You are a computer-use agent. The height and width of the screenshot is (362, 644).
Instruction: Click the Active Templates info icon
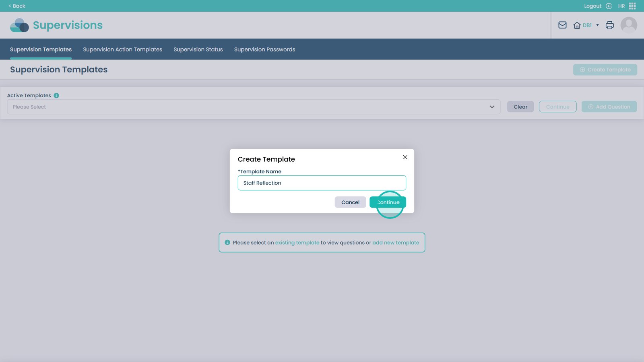pos(56,96)
